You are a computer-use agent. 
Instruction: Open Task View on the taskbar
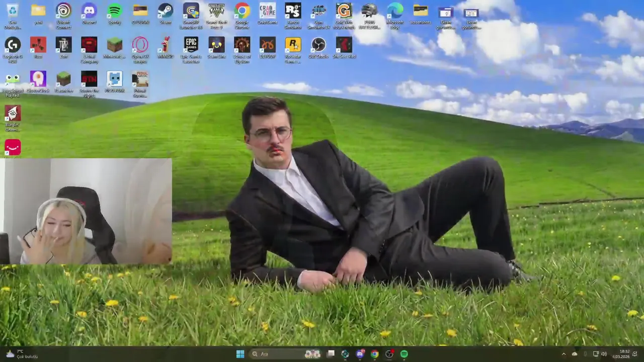pyautogui.click(x=331, y=354)
